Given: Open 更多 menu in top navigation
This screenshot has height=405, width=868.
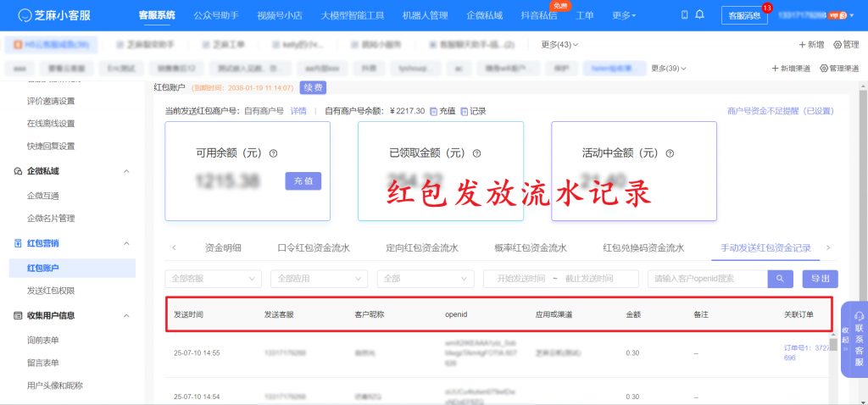Looking at the screenshot, I should [x=624, y=15].
